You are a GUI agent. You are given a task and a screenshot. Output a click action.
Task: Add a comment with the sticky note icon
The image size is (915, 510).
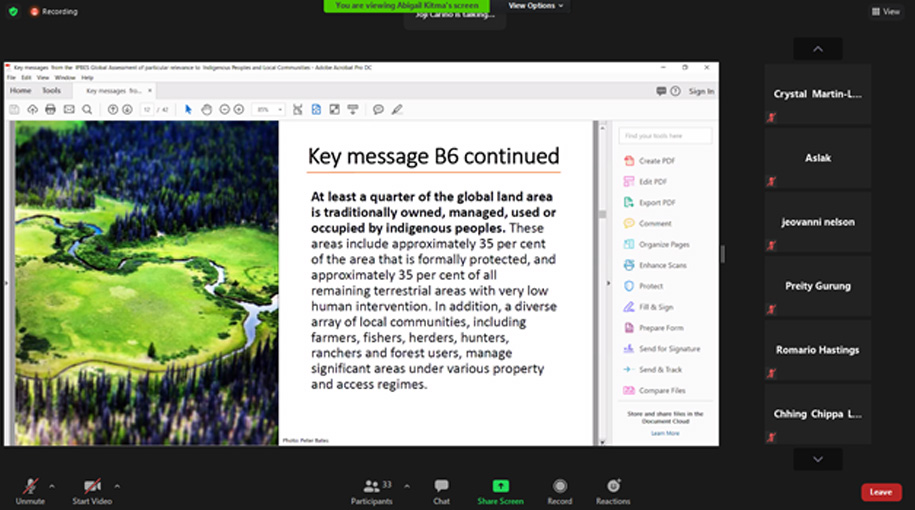coord(378,110)
